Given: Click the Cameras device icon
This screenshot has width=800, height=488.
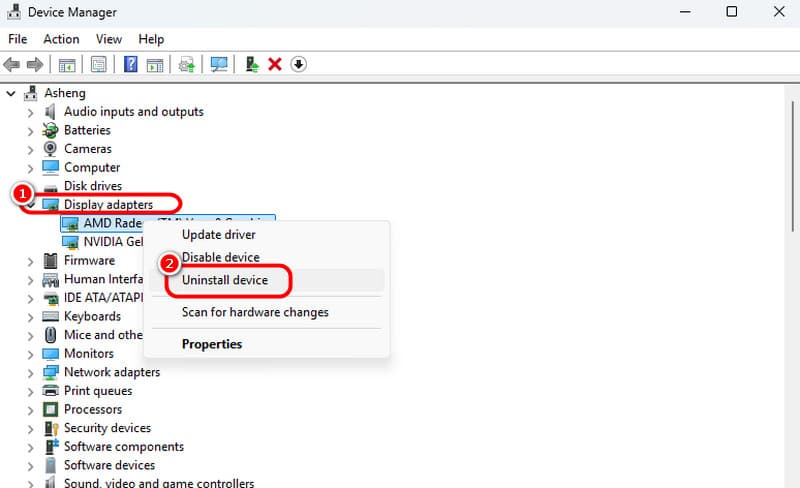Looking at the screenshot, I should click(50, 149).
